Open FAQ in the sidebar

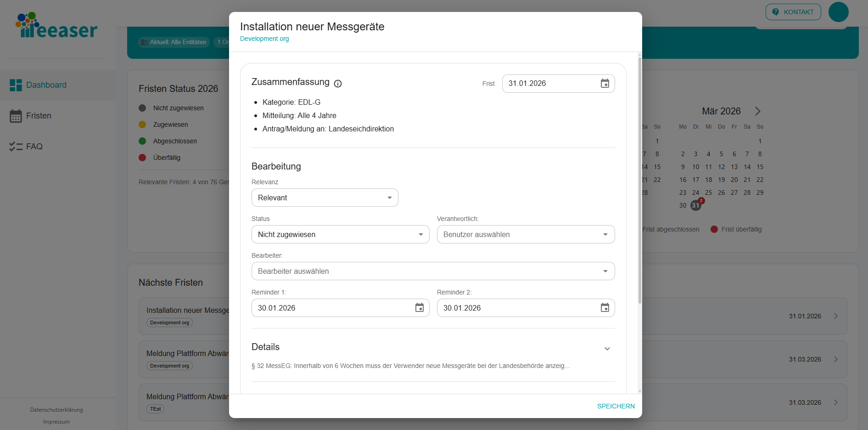click(x=34, y=147)
